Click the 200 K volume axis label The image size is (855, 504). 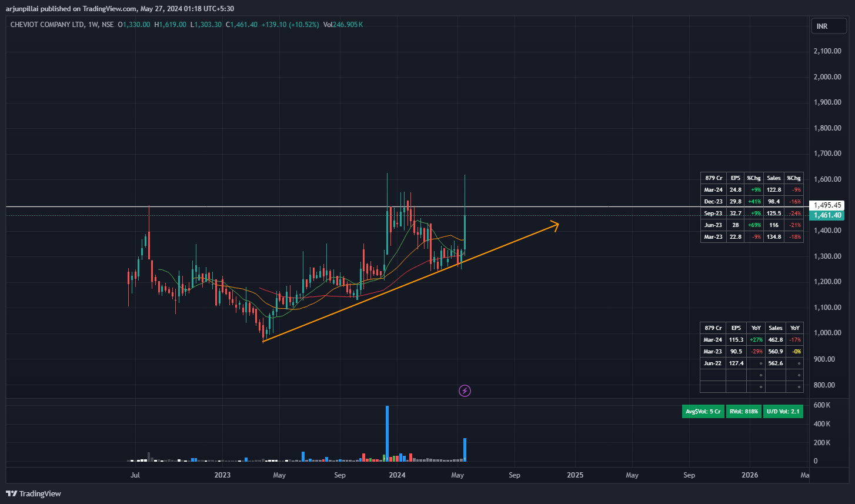coord(821,443)
